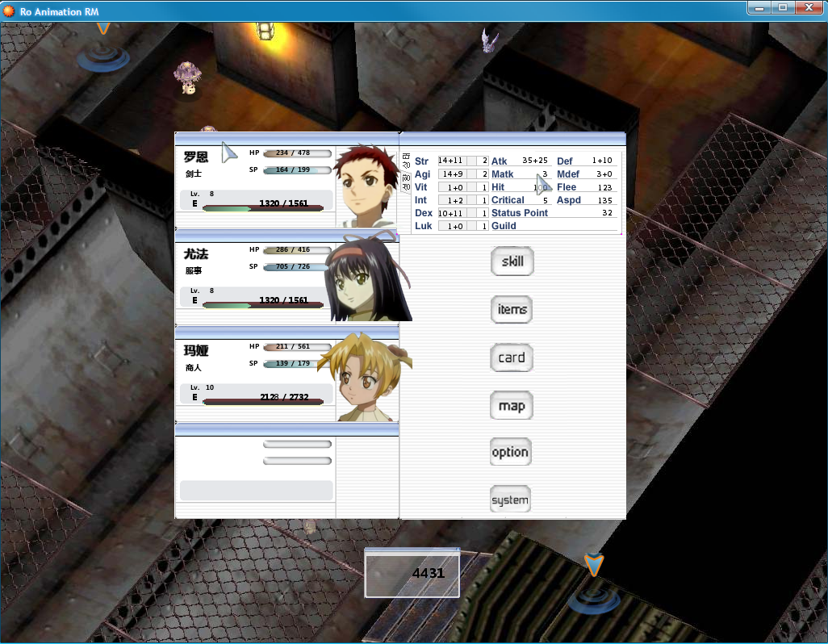Image resolution: width=828 pixels, height=644 pixels.
Task: Click the Ro Animation RM title bar icon
Action: 9,10
